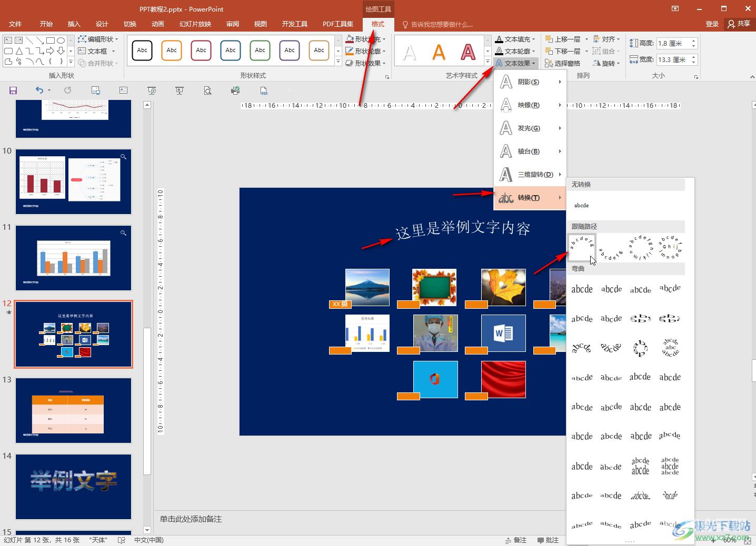
Task: Open the Bevel (棱台) submenu
Action: 530,151
